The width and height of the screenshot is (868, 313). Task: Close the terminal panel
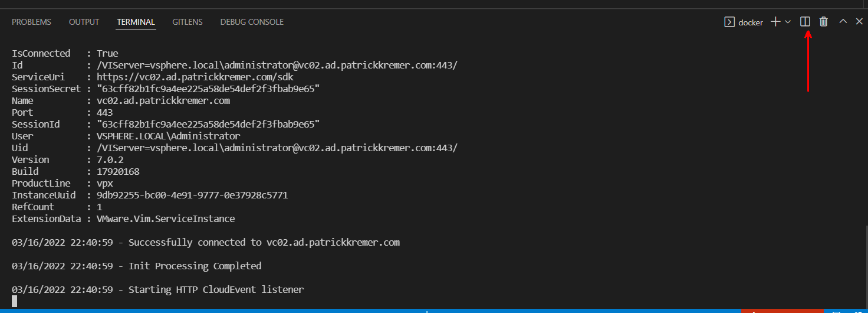point(859,21)
